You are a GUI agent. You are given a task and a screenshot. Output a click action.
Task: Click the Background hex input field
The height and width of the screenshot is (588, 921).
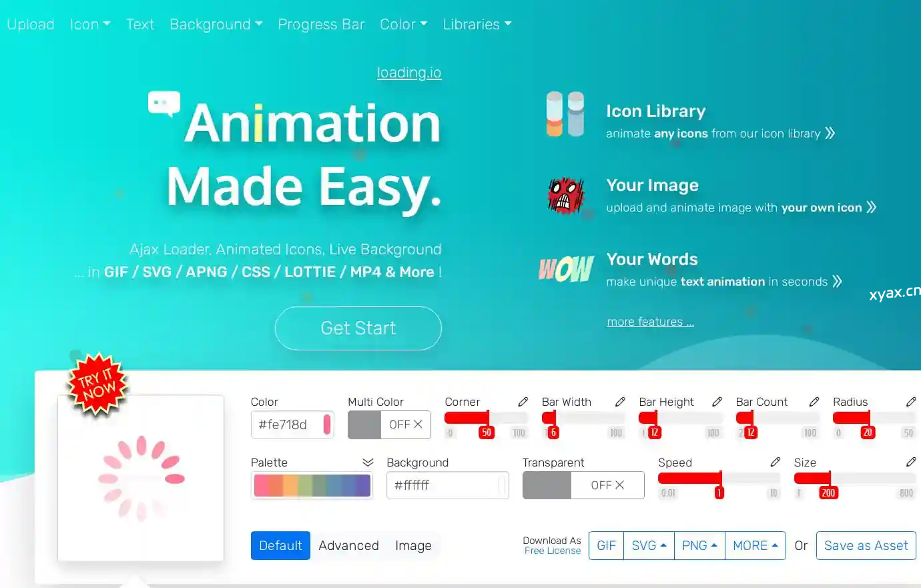pyautogui.click(x=440, y=485)
